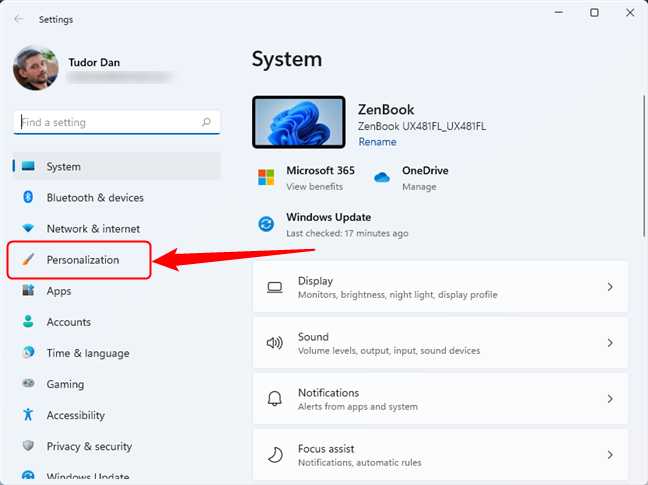Open Privacy & security label
The height and width of the screenshot is (485, 648).
(x=89, y=446)
